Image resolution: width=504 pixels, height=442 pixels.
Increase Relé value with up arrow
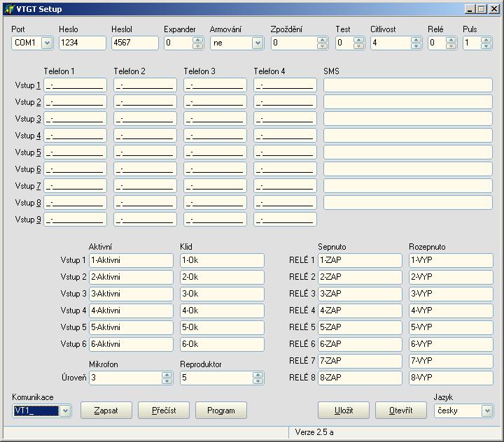click(x=451, y=40)
